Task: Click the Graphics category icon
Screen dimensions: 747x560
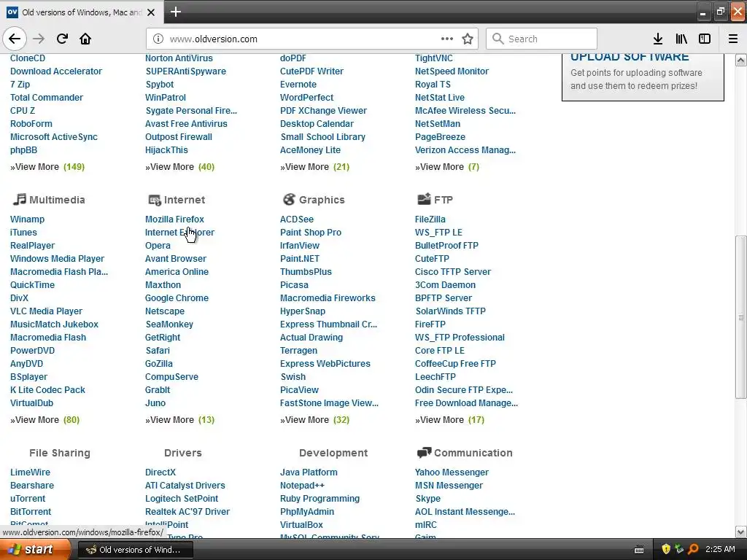Action: coord(289,199)
